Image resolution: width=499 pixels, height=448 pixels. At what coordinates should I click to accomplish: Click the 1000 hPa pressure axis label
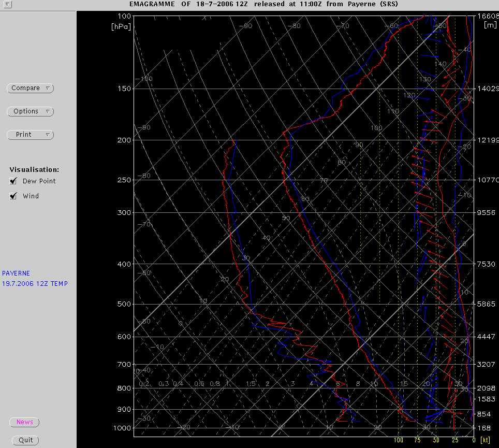pyautogui.click(x=122, y=428)
